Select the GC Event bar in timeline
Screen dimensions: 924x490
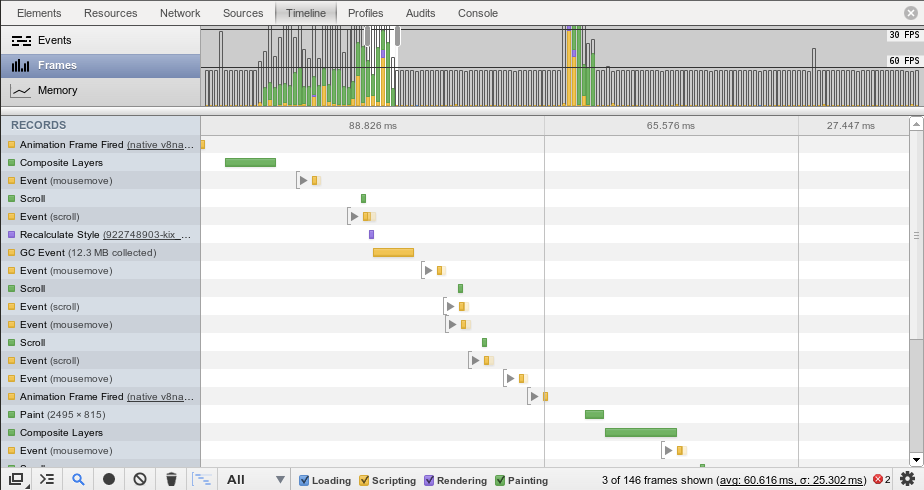coord(394,253)
